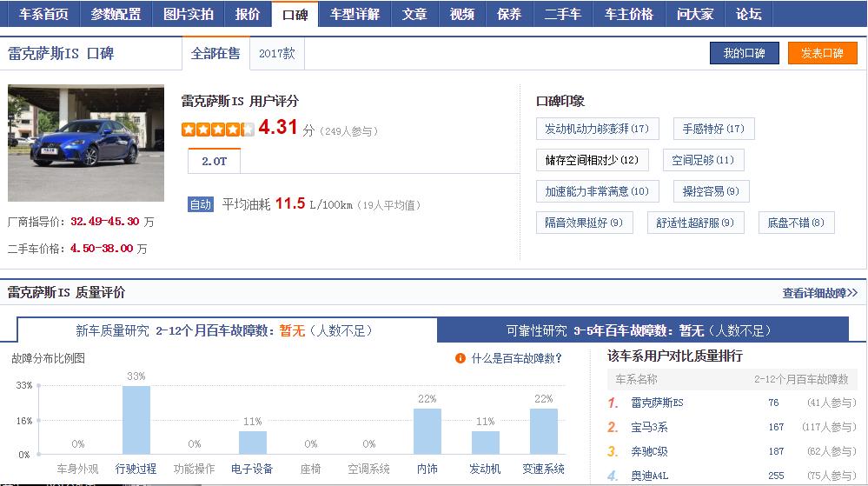Click the 电子设备 11% bar

253,443
